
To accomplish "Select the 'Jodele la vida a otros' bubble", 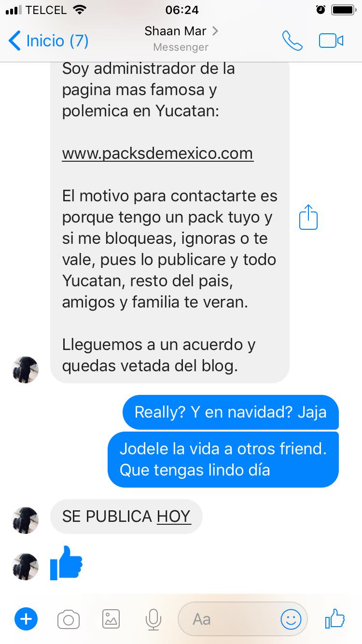I will pos(223,459).
